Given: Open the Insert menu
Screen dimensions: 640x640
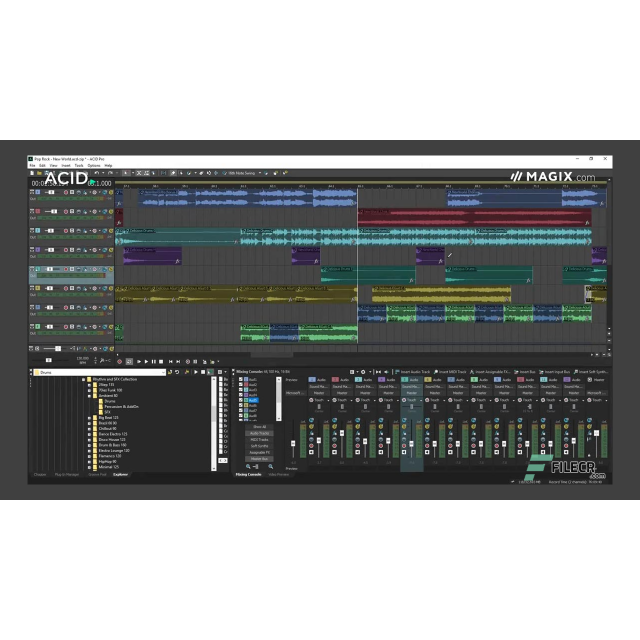Looking at the screenshot, I should [x=66, y=165].
